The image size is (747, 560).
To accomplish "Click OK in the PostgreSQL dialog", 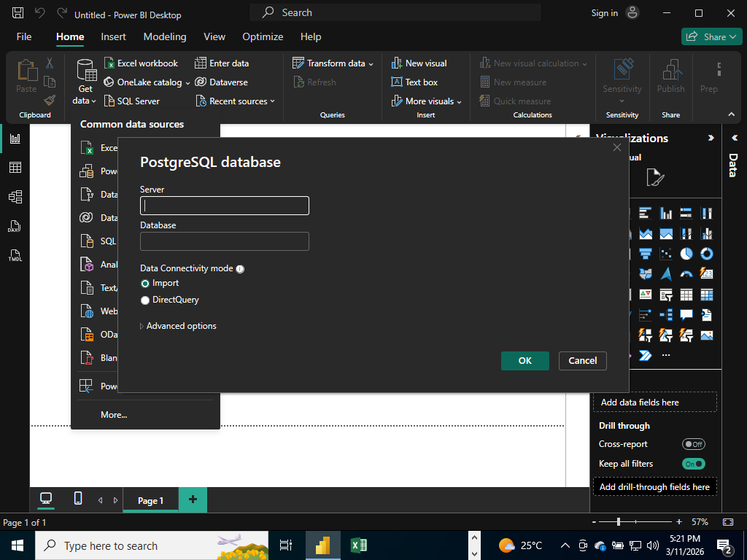I will 525,361.
